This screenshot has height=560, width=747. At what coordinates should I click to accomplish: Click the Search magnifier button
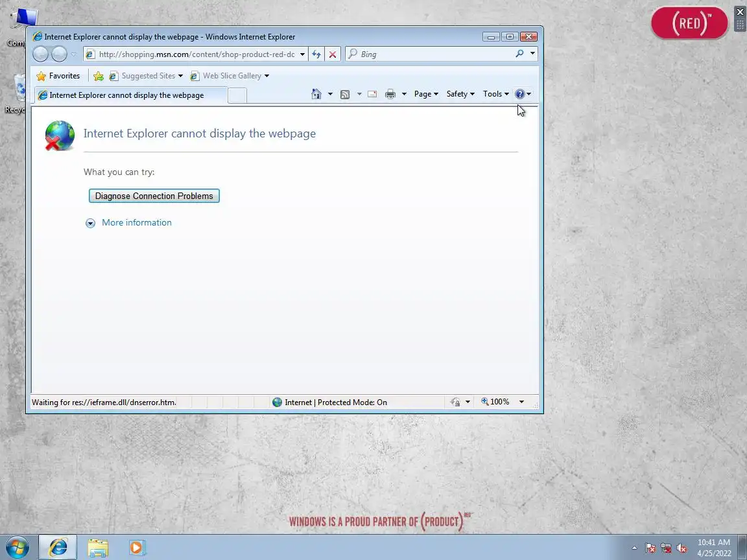pyautogui.click(x=519, y=54)
